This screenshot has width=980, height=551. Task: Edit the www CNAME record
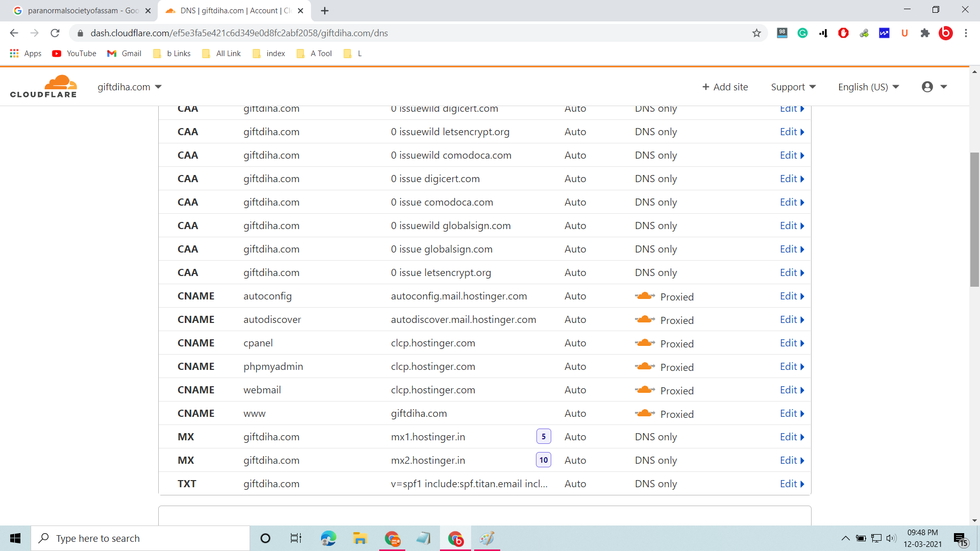[792, 413]
